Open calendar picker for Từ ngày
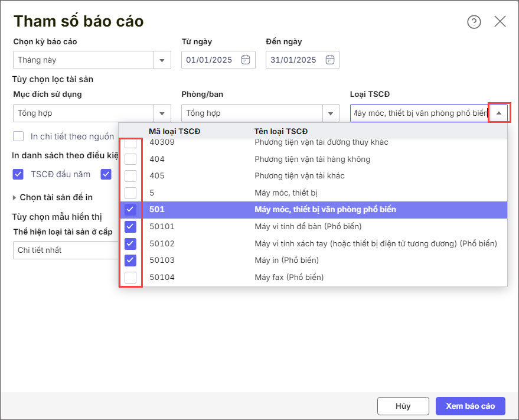This screenshot has width=519, height=420. click(x=246, y=60)
